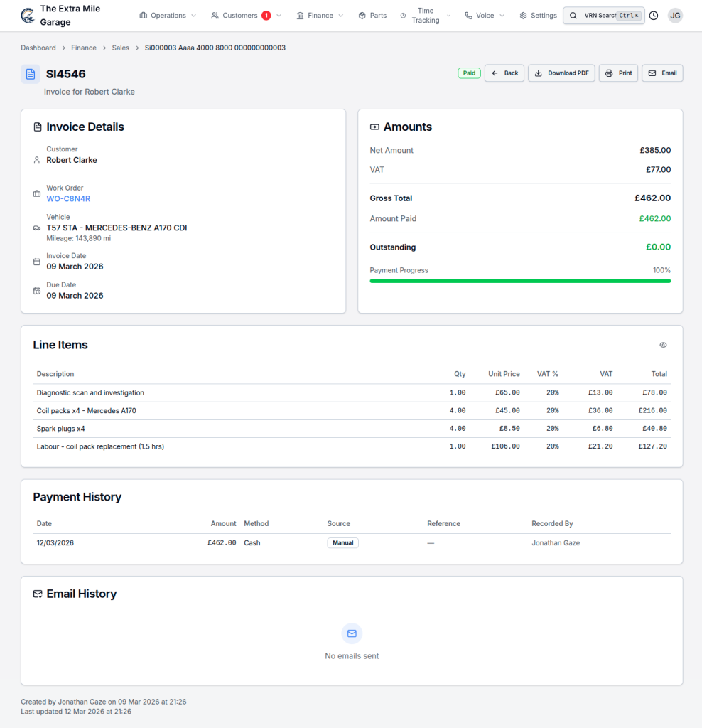Expand the Operations dropdown menu

[168, 16]
